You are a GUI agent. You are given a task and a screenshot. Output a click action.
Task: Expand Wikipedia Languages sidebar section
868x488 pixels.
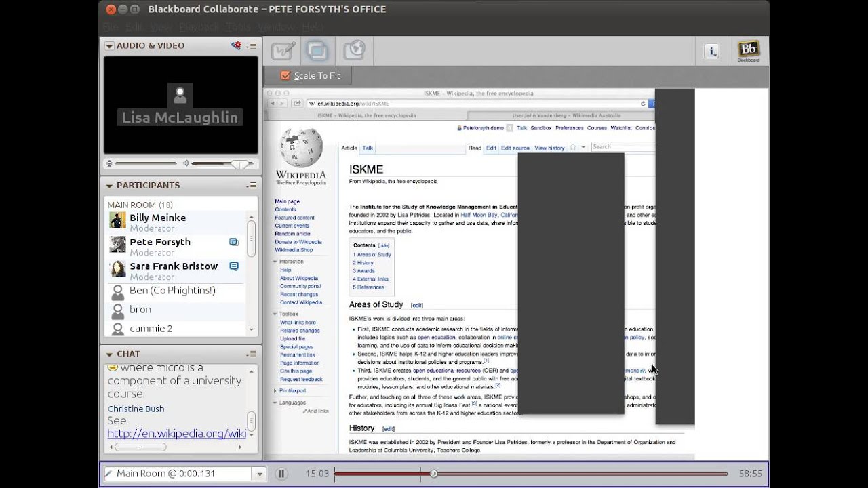tap(275, 403)
